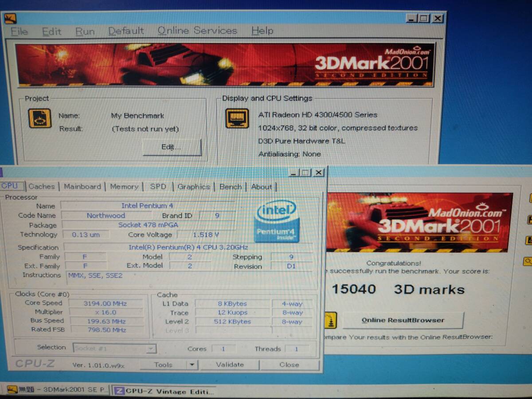Click the Pentium 4 CPU 3.20GHz specification field
The height and width of the screenshot is (399, 532).
click(x=188, y=247)
